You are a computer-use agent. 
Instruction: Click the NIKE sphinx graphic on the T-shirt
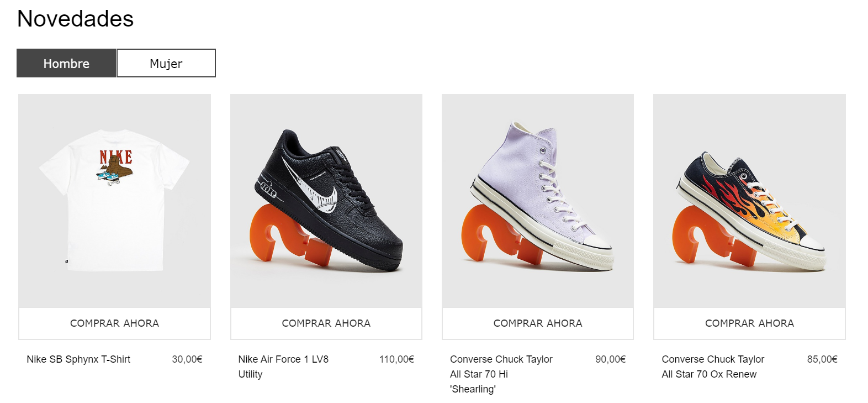(115, 166)
